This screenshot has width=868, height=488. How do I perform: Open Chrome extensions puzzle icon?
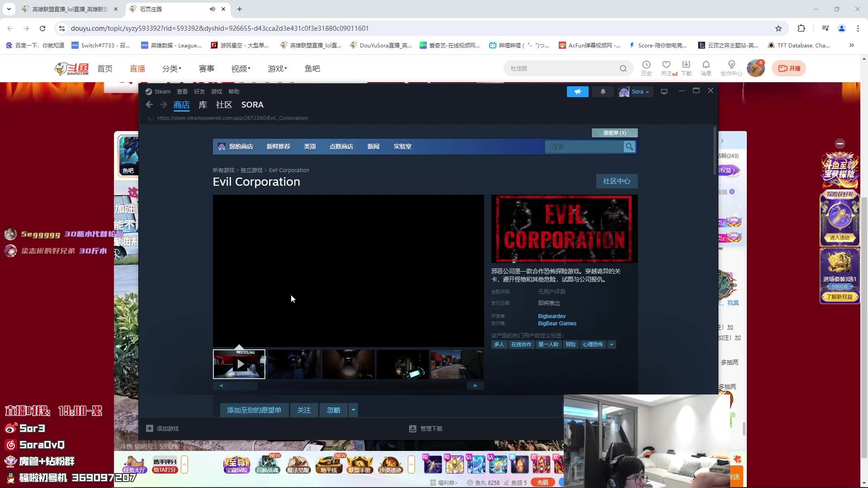pyautogui.click(x=801, y=28)
